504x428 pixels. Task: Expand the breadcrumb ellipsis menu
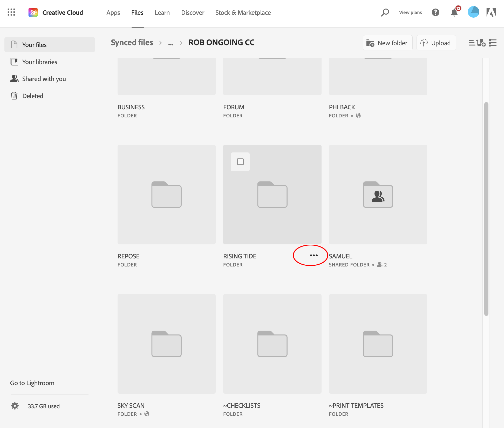tap(171, 43)
